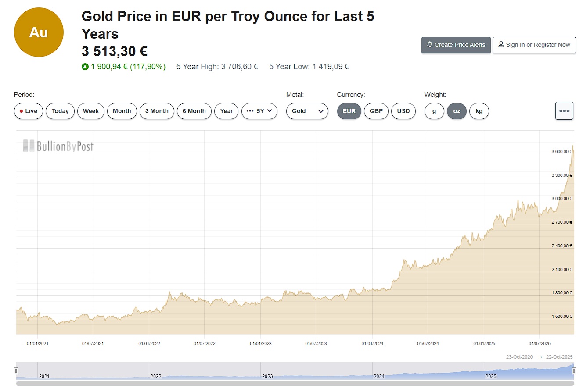Select grams as weight unit

[x=434, y=111]
